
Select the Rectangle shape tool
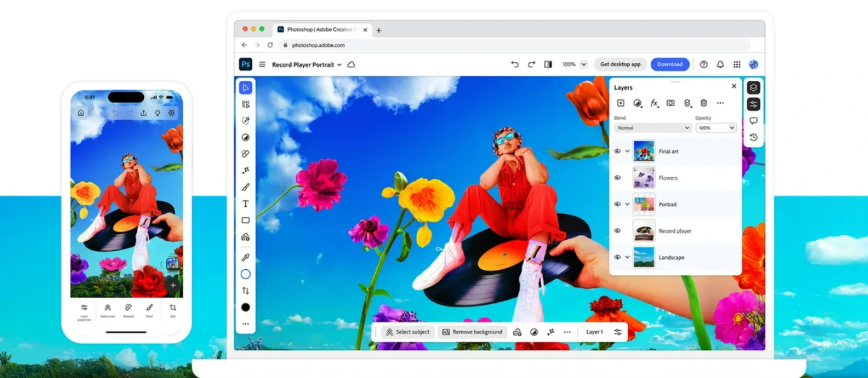coord(245,220)
